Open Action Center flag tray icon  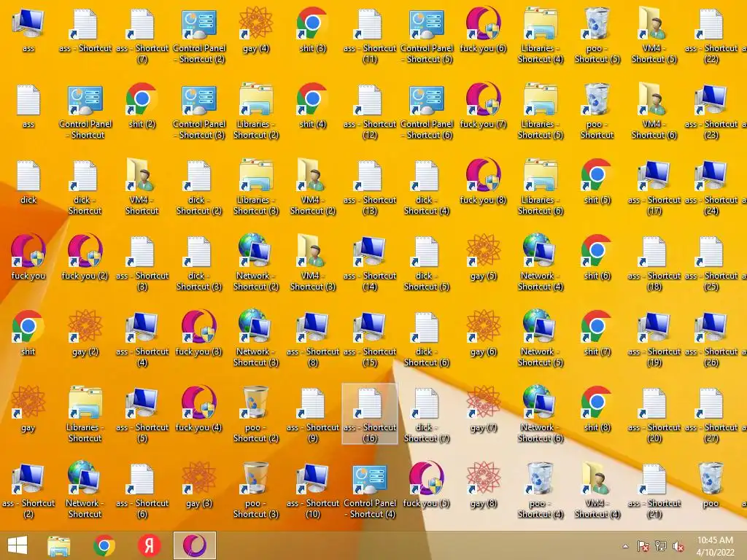coord(643,546)
